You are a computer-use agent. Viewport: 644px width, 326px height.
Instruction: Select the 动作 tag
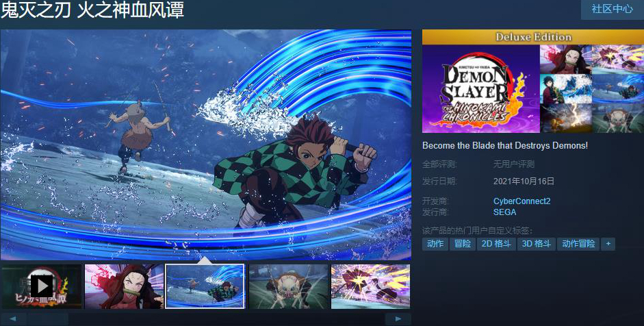435,244
